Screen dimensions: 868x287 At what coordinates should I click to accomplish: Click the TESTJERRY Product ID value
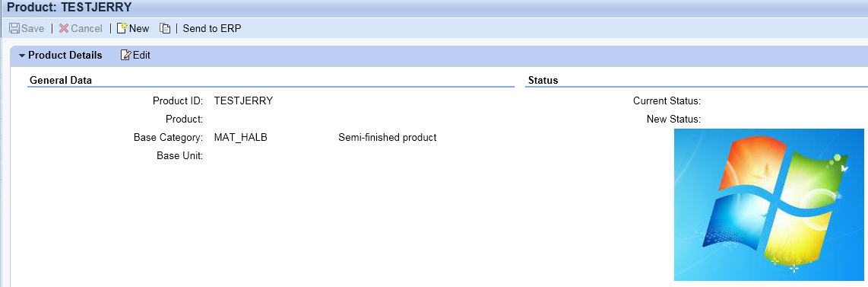point(243,100)
